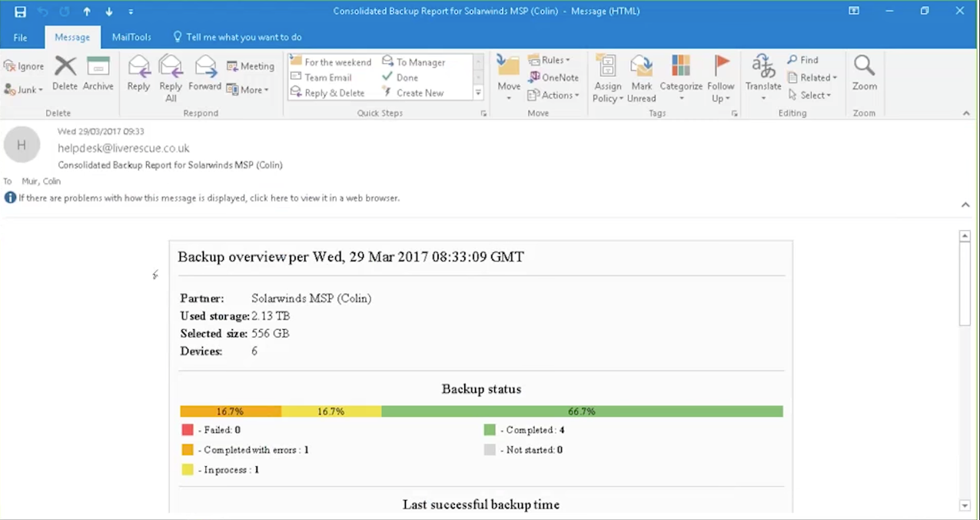Apply For the weekend quick step

331,62
